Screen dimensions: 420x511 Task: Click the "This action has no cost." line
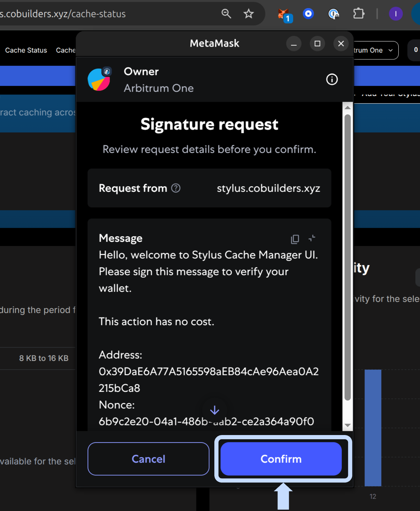pyautogui.click(x=156, y=322)
